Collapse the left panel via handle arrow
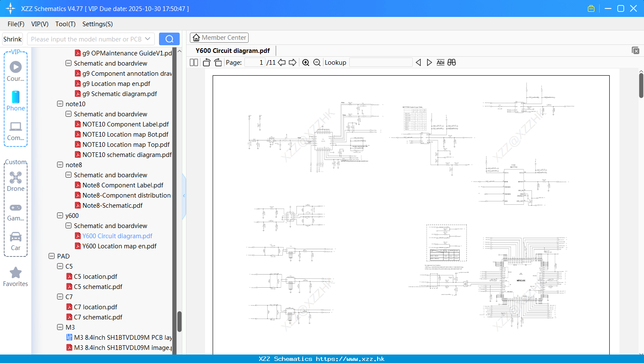 point(184,196)
